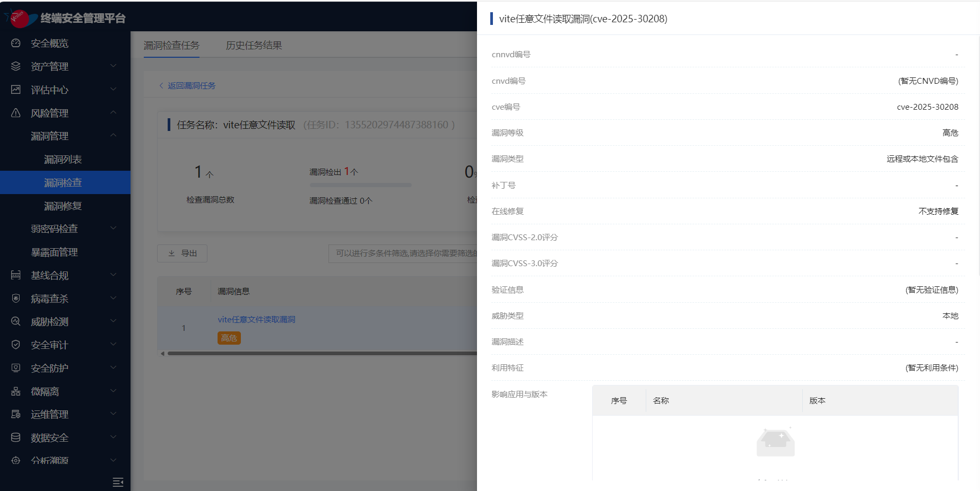Click the 评估中心 chart icon
The image size is (980, 491).
[x=16, y=90]
